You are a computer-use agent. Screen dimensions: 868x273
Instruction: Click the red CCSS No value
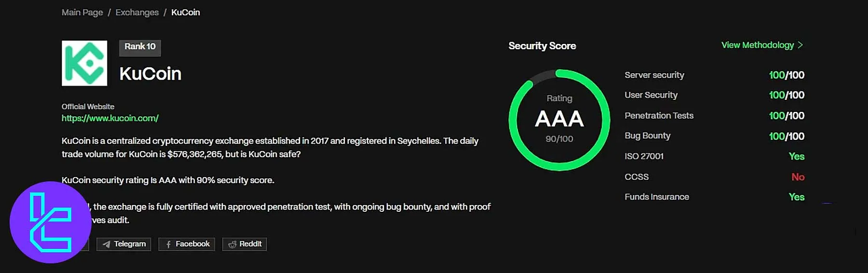click(798, 177)
